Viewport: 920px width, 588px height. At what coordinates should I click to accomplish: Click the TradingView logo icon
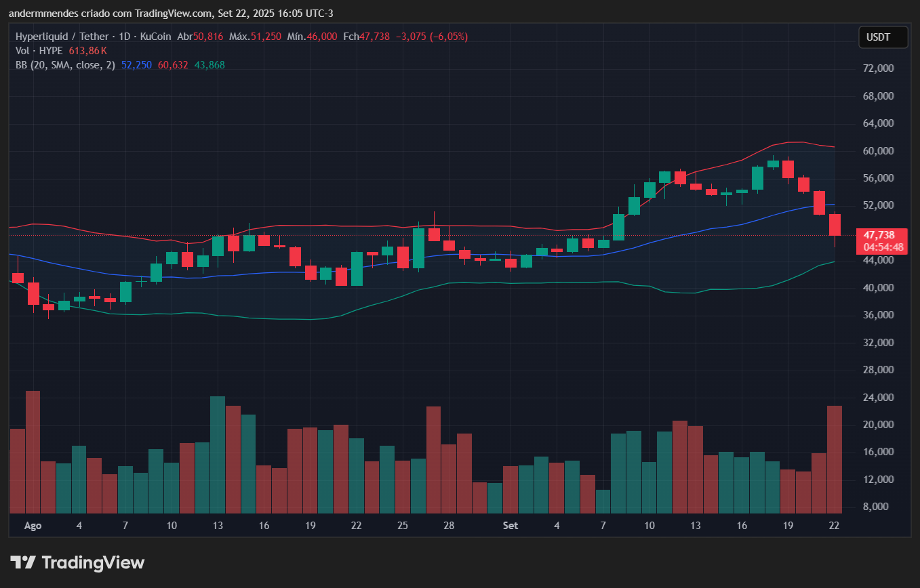click(x=22, y=562)
